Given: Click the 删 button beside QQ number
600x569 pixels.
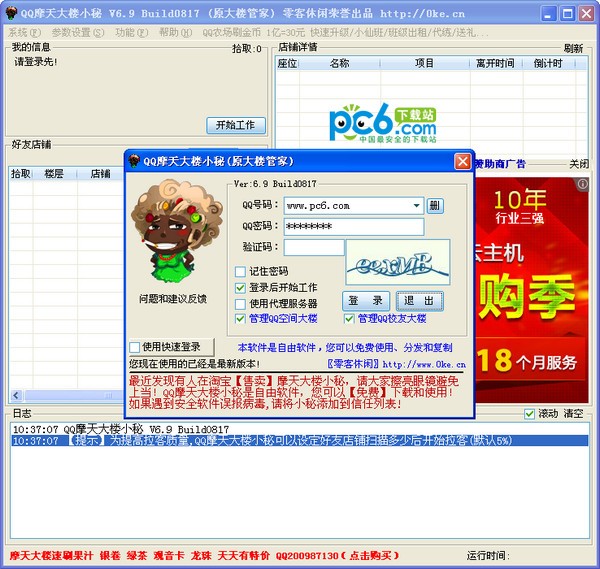Looking at the screenshot, I should coord(435,206).
